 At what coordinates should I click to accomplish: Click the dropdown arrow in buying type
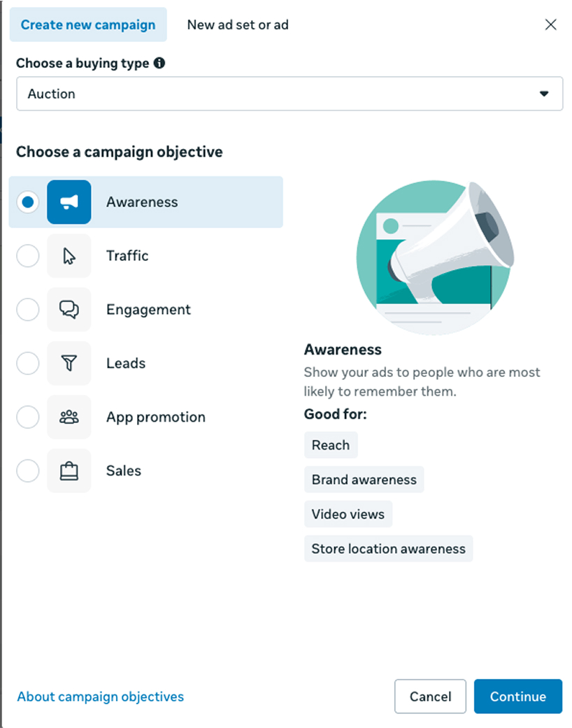point(544,94)
